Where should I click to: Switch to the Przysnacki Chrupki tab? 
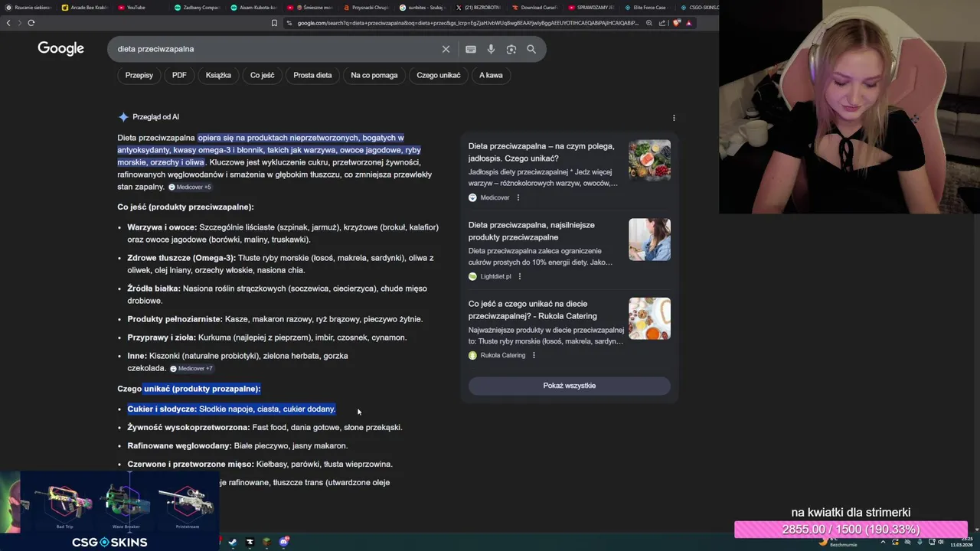coord(366,7)
